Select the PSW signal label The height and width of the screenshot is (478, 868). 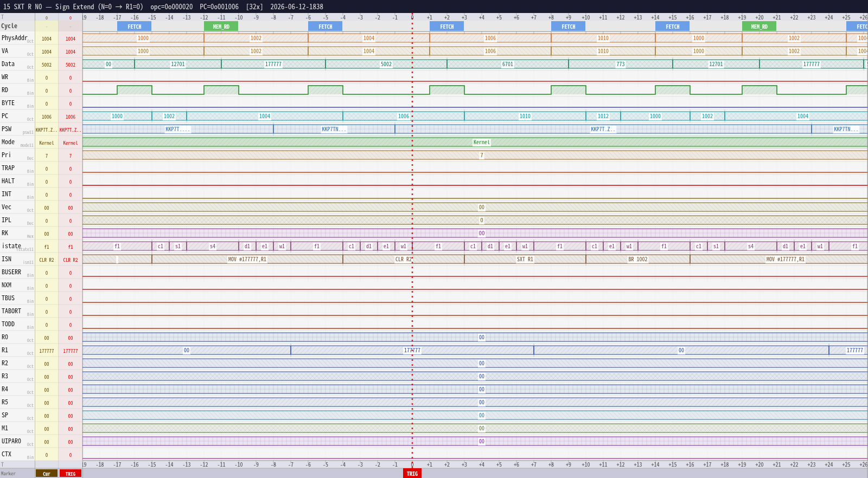(7, 129)
